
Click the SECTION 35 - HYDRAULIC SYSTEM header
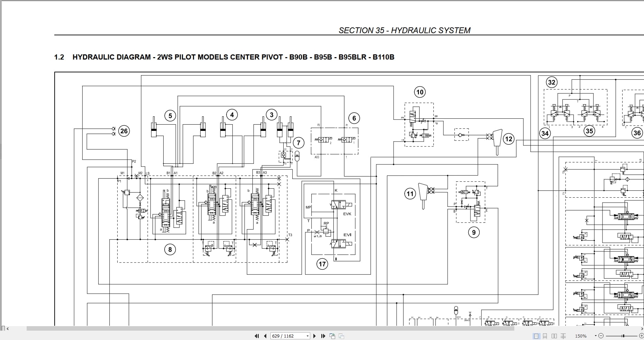[x=404, y=30]
